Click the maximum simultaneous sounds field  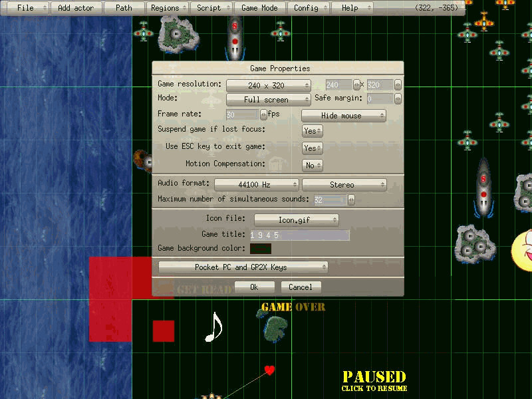pos(330,200)
